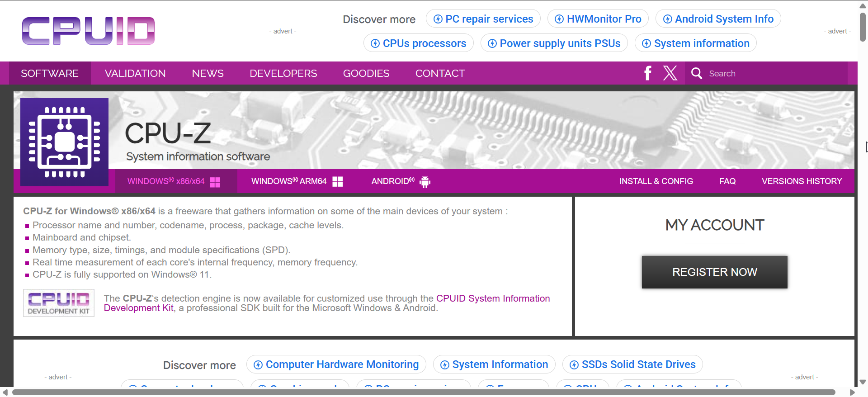
Task: Open the VALIDATION menu
Action: [135, 73]
